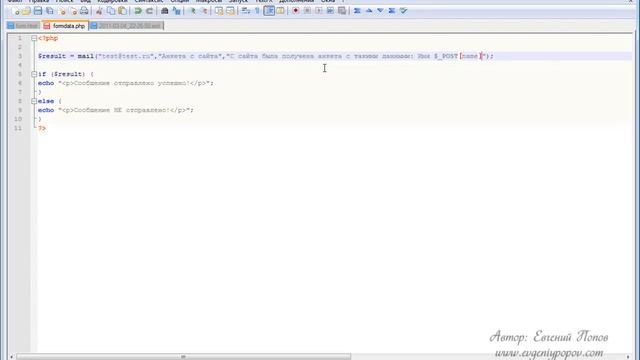The width and height of the screenshot is (640, 360).
Task: Open Find with the binoculars icon
Action: tap(165, 11)
